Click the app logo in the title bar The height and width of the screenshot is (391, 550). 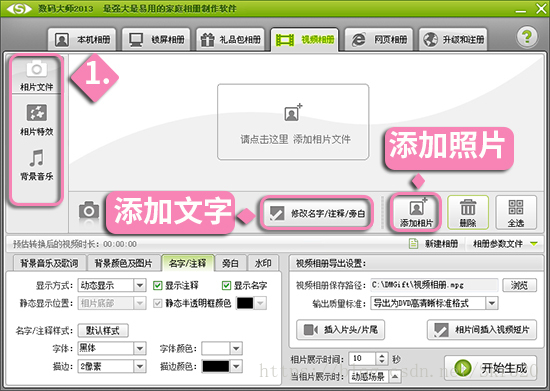[19, 8]
